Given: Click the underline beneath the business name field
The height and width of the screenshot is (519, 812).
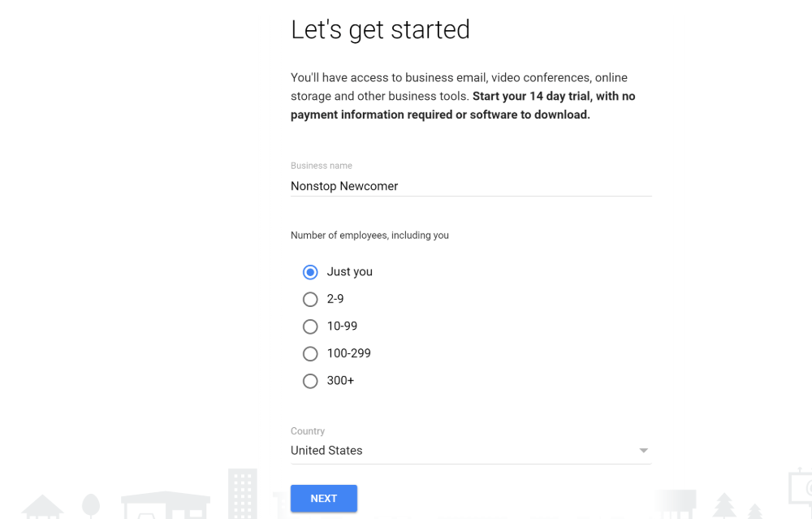Looking at the screenshot, I should (471, 196).
